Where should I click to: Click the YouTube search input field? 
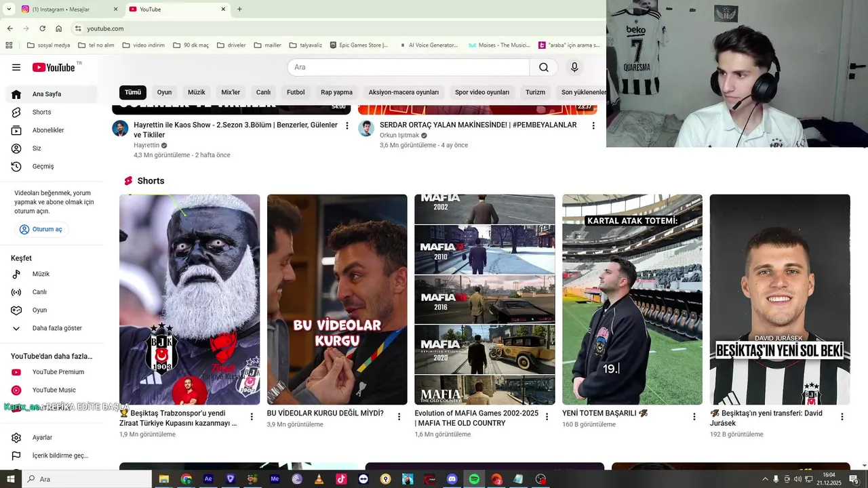point(408,67)
